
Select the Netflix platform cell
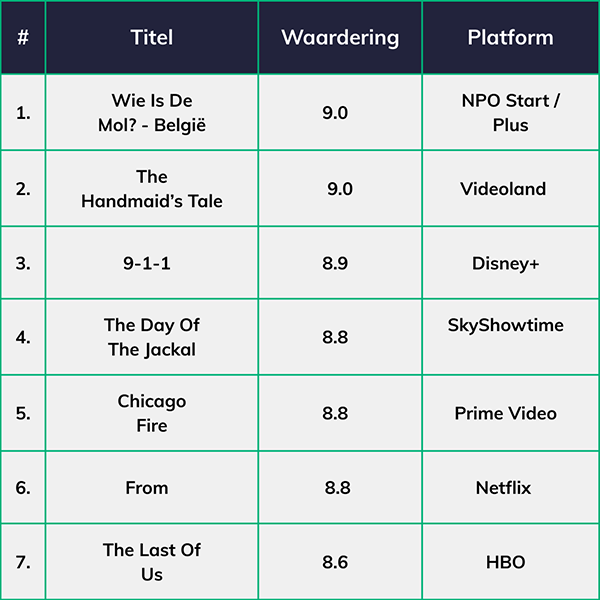pyautogui.click(x=503, y=488)
